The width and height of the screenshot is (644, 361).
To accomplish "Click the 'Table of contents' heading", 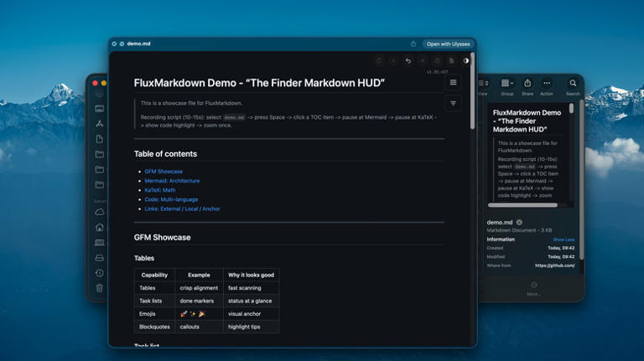I will pos(165,154).
